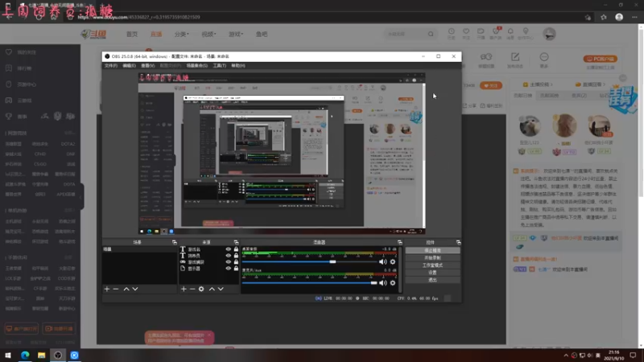644x362 pixels.
Task: Open the OBS Scene Collection menu
Action: click(x=196, y=66)
